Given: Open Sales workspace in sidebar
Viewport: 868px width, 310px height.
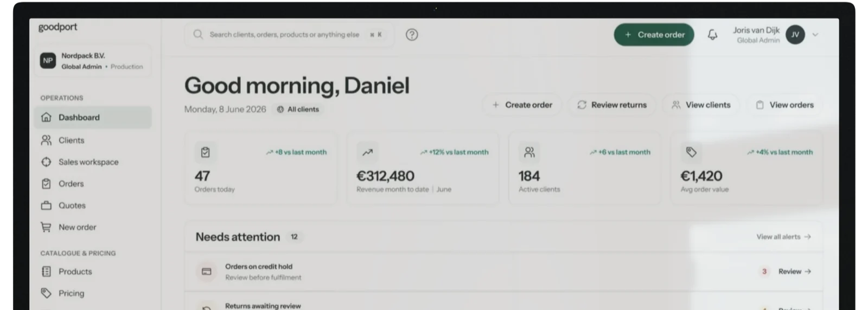Looking at the screenshot, I should pyautogui.click(x=93, y=162).
